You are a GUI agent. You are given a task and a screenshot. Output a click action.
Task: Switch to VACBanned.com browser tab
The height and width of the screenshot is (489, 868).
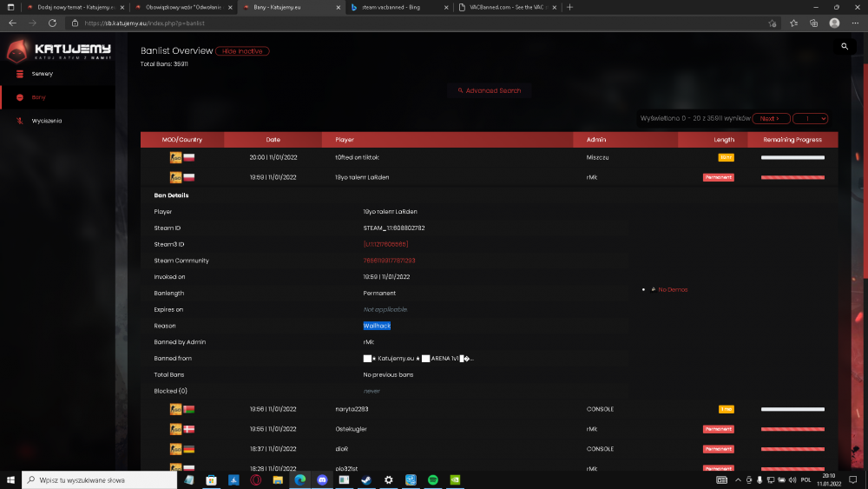pyautogui.click(x=508, y=7)
